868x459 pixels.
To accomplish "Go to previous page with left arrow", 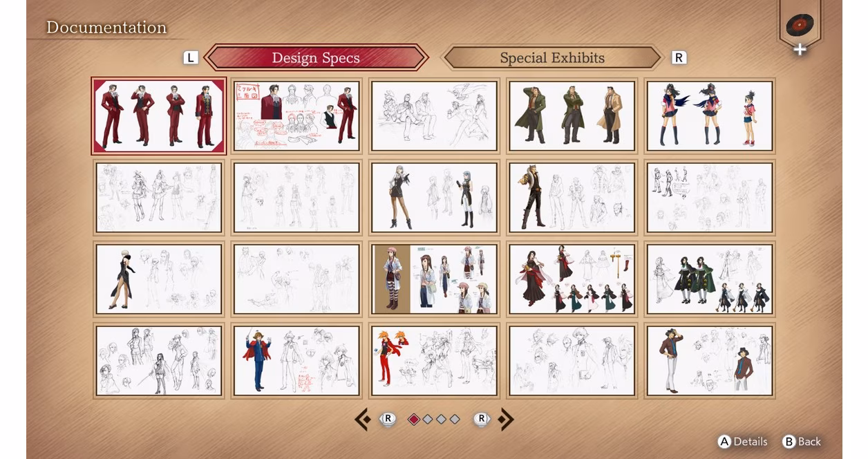I will tap(362, 419).
